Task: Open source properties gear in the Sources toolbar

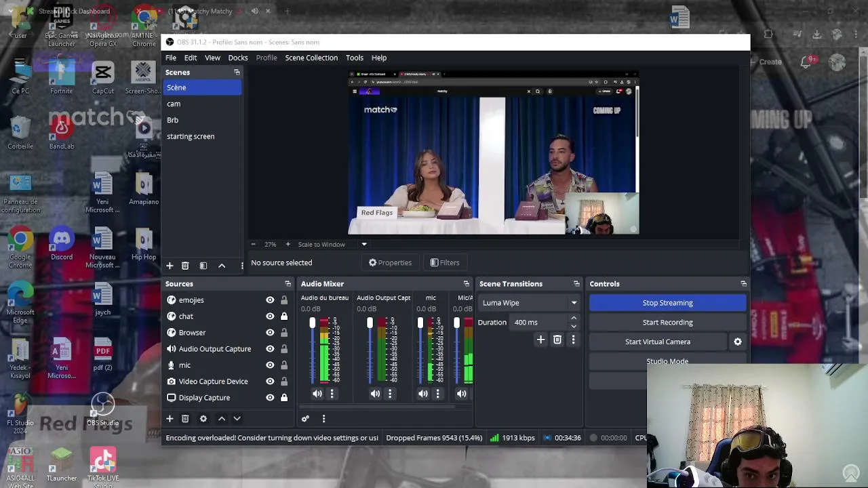Action: tap(203, 419)
